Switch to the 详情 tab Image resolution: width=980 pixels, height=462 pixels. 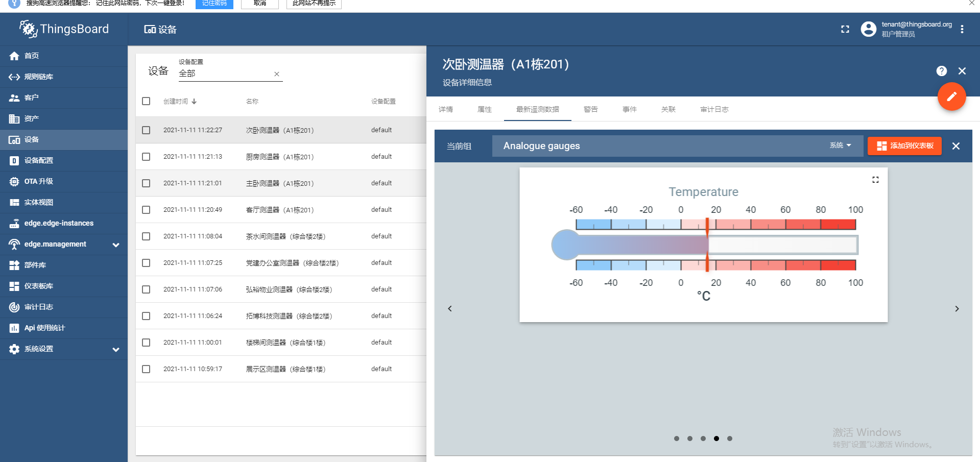pyautogui.click(x=446, y=109)
